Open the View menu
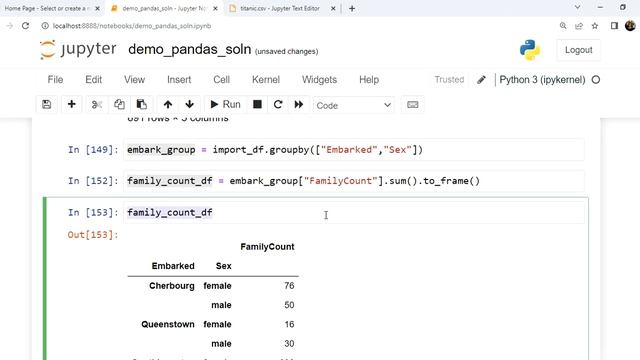The width and height of the screenshot is (640, 360). [x=134, y=80]
